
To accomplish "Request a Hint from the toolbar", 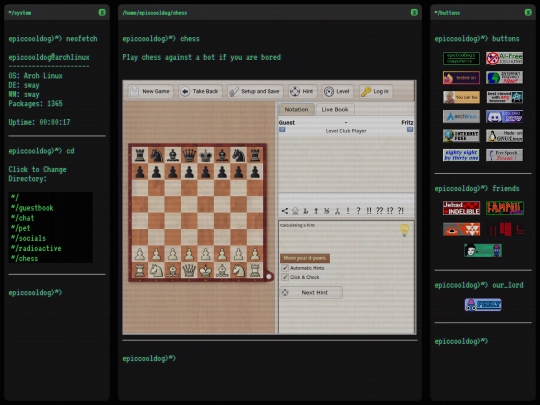I will [302, 91].
